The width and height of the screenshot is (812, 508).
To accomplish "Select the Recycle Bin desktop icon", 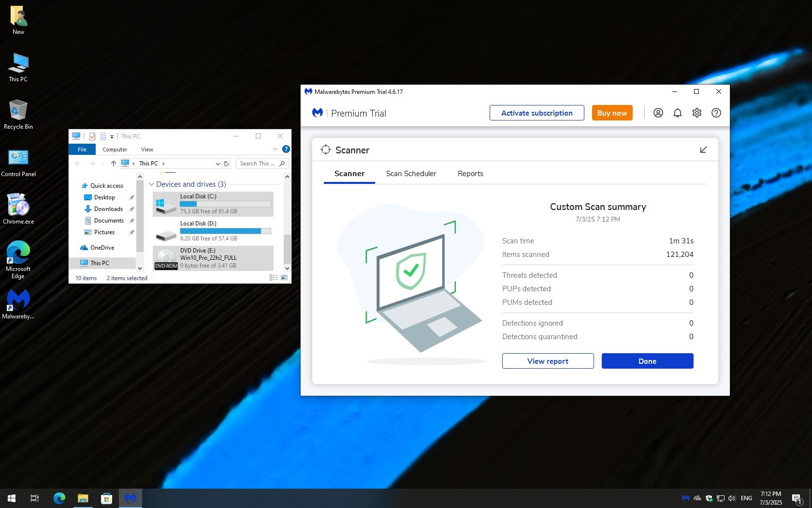I will (x=18, y=115).
